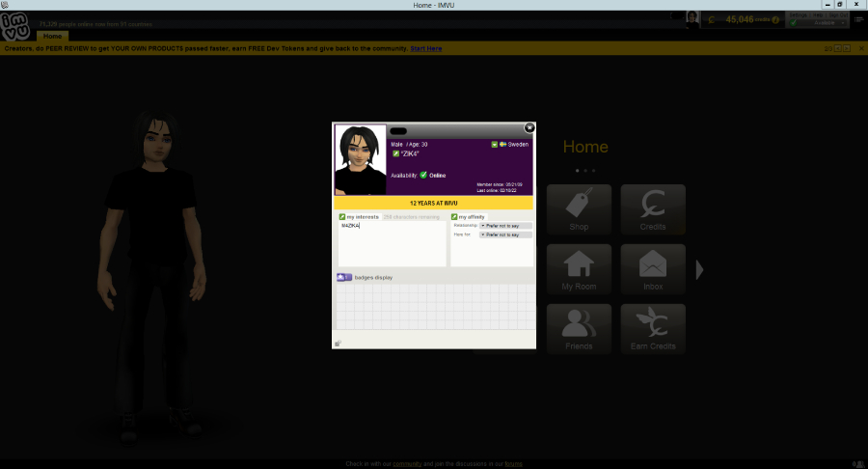Screen dimensions: 868x469
Task: Click the 12 YEARS AT IMVU banner
Action: coord(433,203)
